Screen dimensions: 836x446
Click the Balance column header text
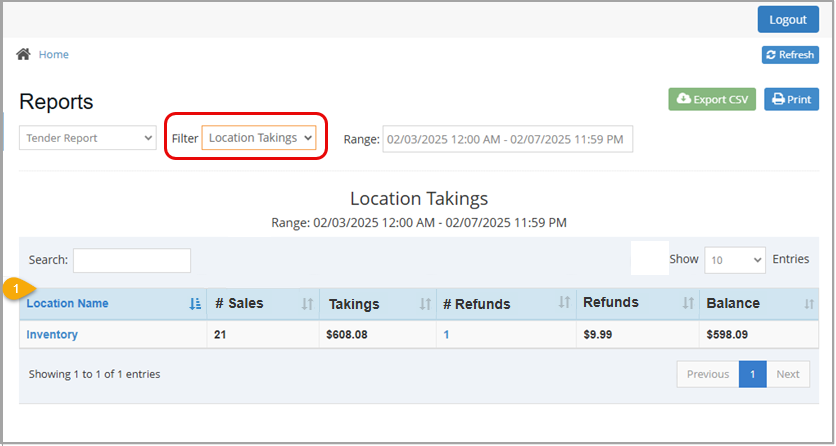point(733,303)
